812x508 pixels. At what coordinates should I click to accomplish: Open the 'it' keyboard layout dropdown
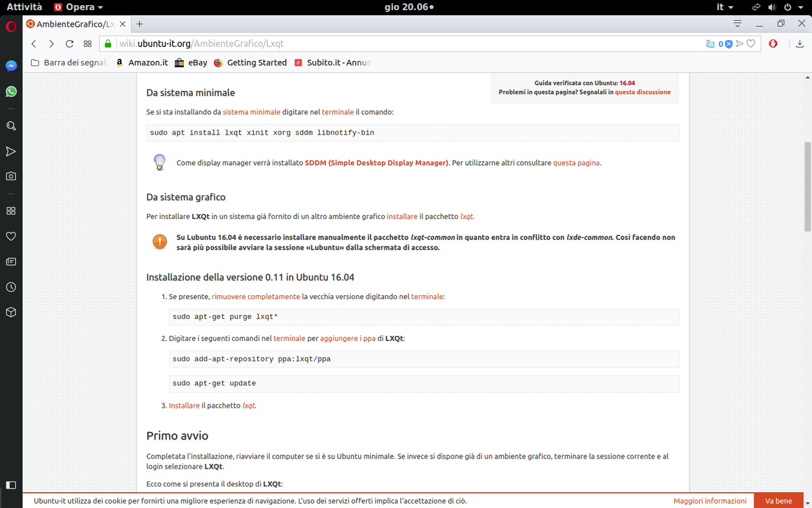[724, 7]
